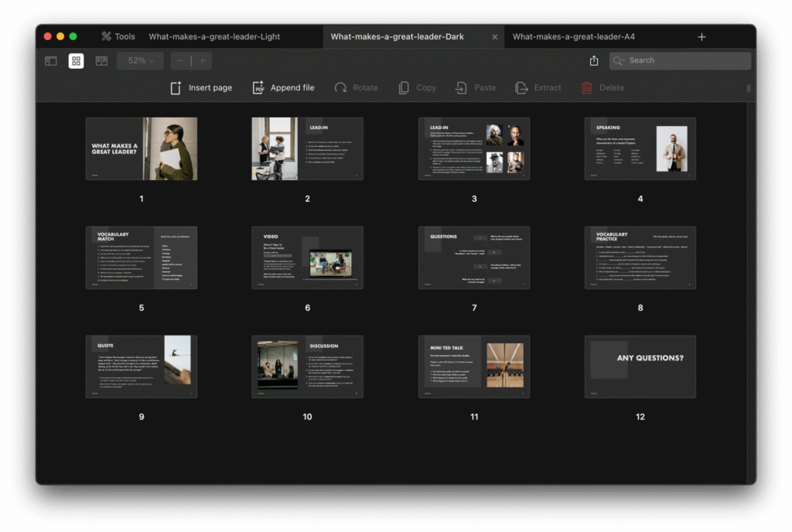The height and width of the screenshot is (532, 792).
Task: Click the Search input field
Action: coord(681,61)
